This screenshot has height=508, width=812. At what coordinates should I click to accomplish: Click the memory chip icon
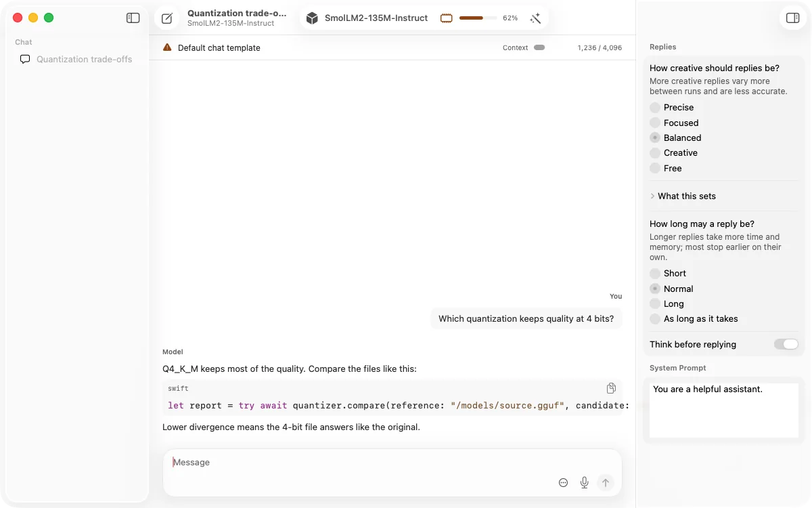(446, 18)
